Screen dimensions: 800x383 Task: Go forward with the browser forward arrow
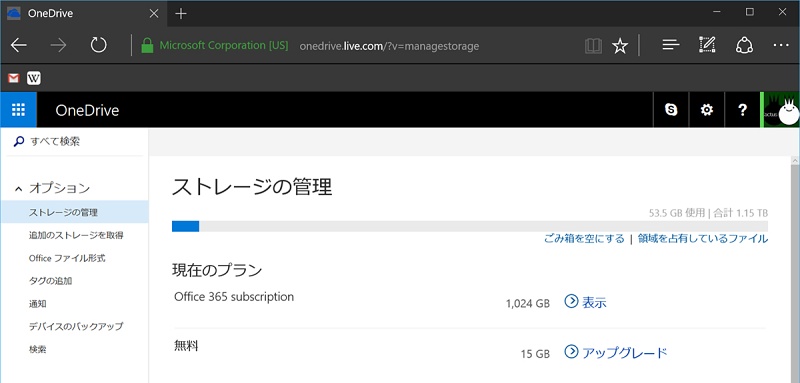58,46
